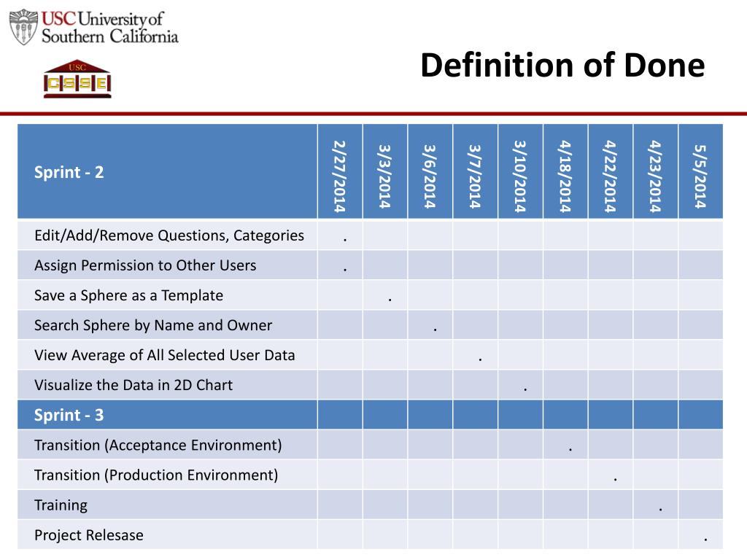The height and width of the screenshot is (560, 747).
Task: Click the dot marker in Search Sphere row
Action: [x=435, y=330]
